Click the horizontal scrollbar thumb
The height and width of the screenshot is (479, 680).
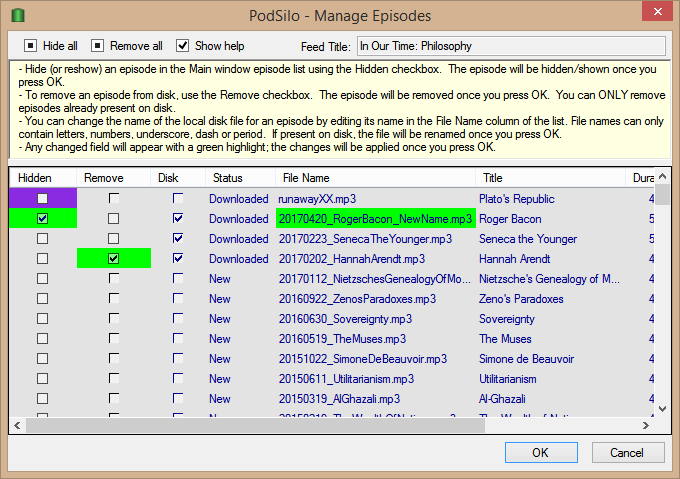pos(255,425)
